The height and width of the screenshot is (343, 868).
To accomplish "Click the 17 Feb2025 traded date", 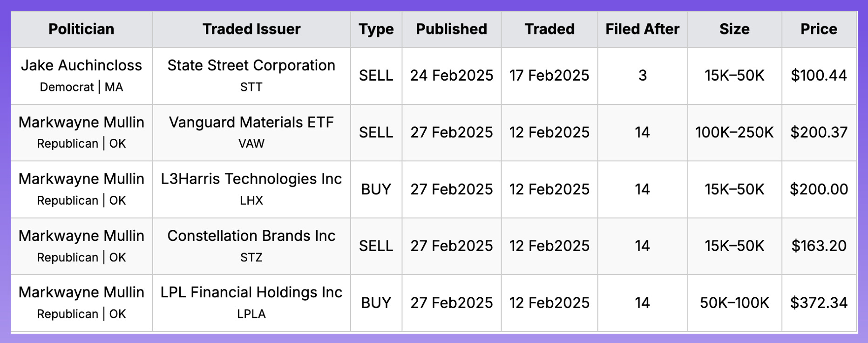I will point(549,75).
